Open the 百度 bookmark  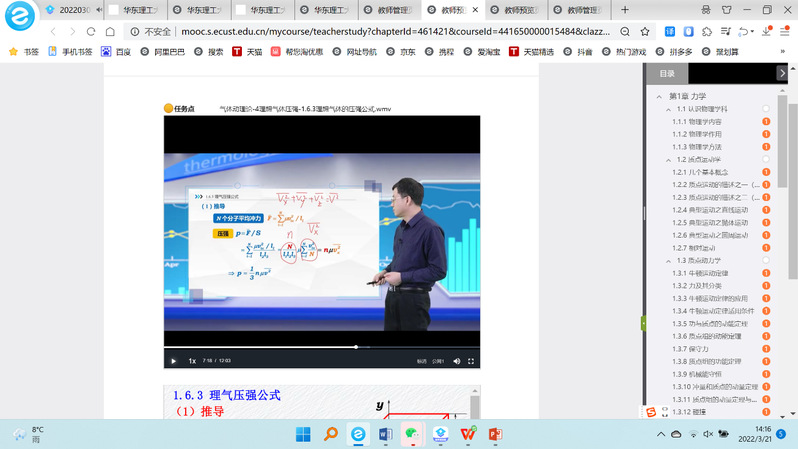tap(117, 51)
